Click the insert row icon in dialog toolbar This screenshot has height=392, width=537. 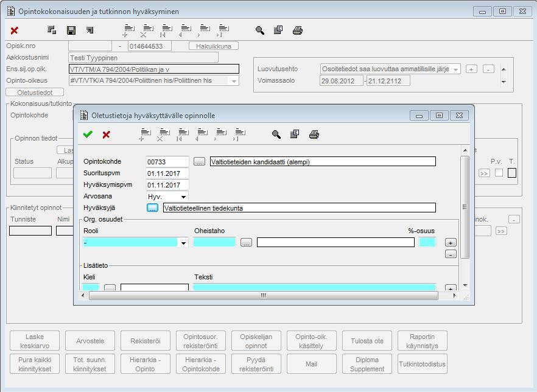(x=145, y=135)
